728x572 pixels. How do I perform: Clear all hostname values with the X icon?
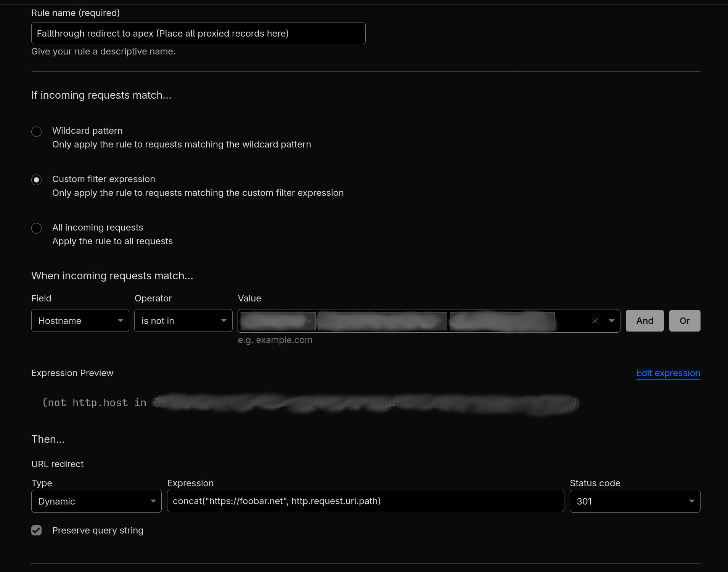[x=595, y=321]
